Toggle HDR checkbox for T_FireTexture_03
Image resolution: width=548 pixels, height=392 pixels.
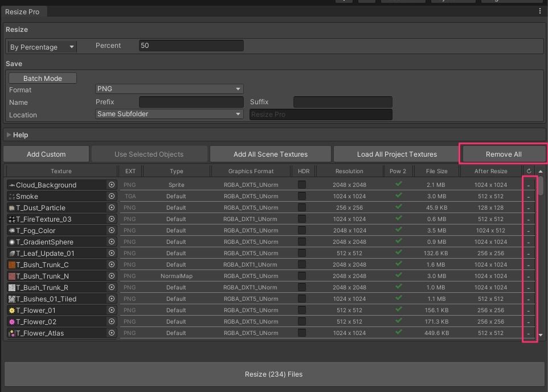tap(302, 219)
